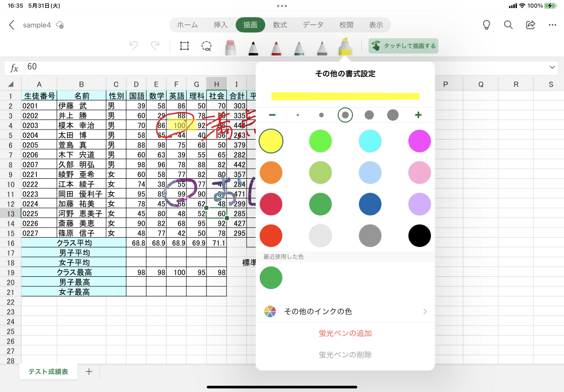Add a new sheet with plus
Image resolution: width=564 pixels, height=392 pixels.
tap(89, 371)
